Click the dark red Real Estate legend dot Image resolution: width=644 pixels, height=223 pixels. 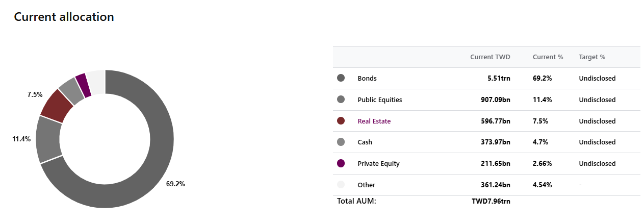point(341,121)
